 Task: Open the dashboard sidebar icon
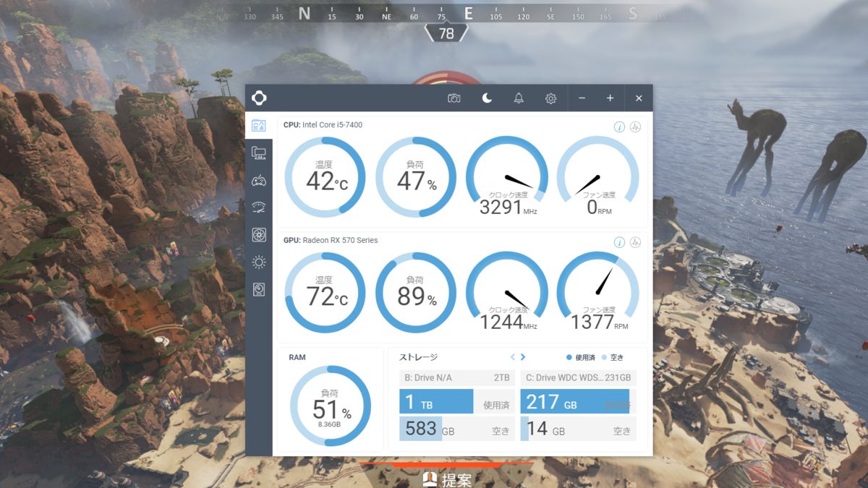click(258, 126)
